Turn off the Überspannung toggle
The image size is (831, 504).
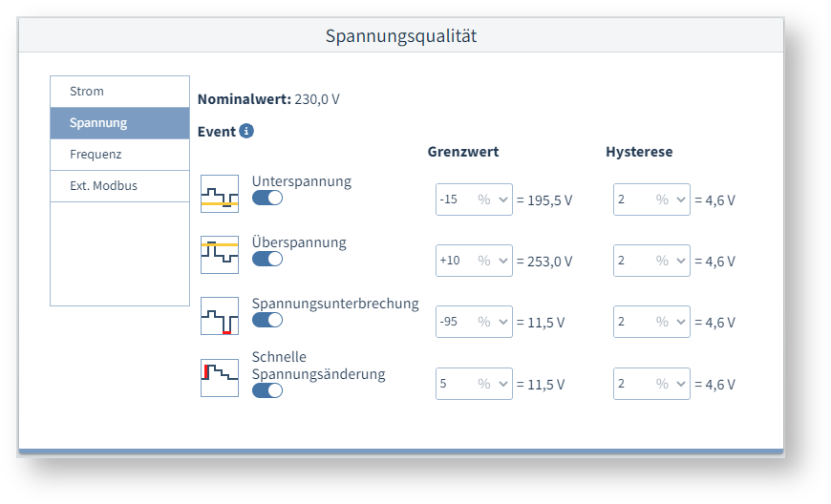[267, 259]
